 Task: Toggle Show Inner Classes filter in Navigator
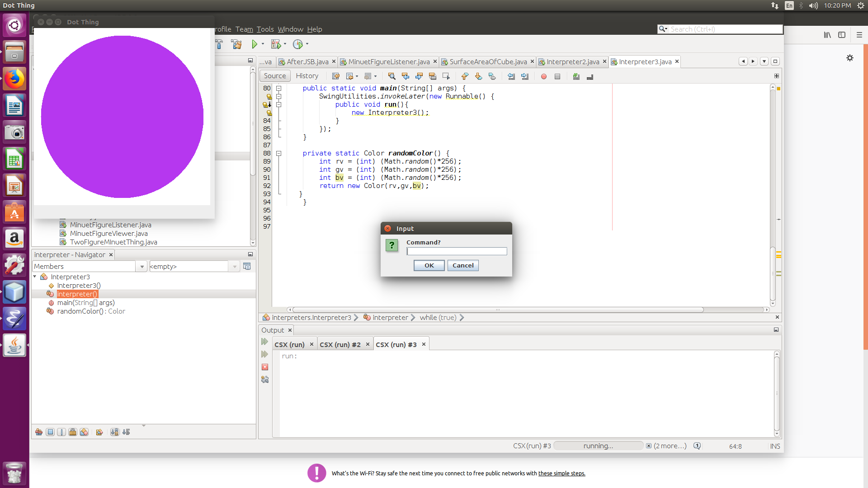point(84,432)
